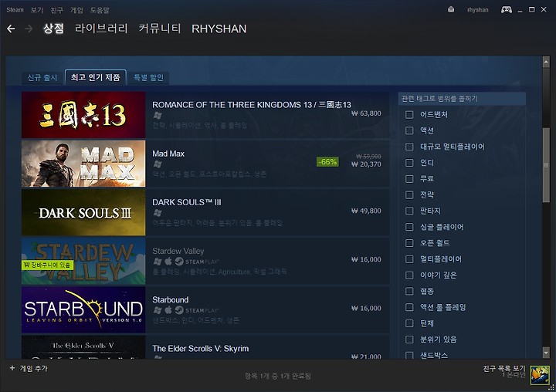Image resolution: width=556 pixels, height=392 pixels.
Task: Click Windows icon under Mad Max title
Action: pos(158,164)
